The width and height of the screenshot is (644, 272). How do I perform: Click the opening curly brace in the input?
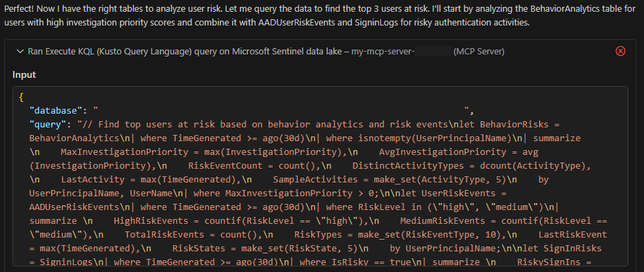(x=21, y=97)
